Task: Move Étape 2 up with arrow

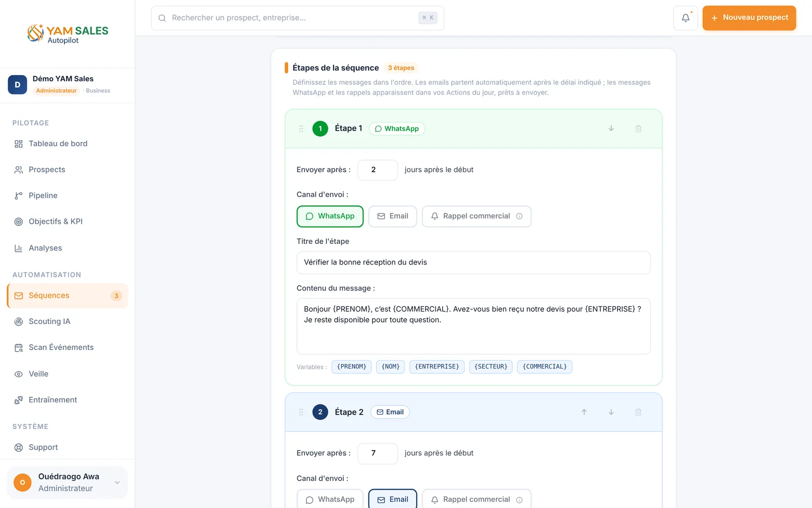Action: tap(584, 412)
